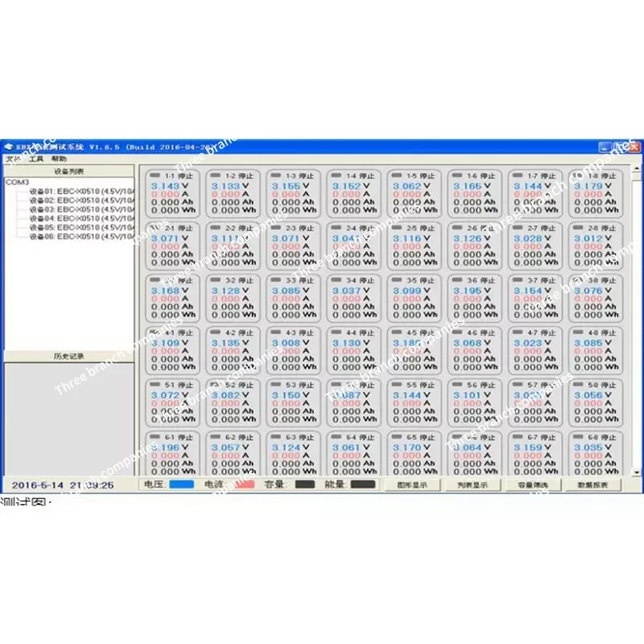
Task: Click the 数据报表 button
Action: pyautogui.click(x=592, y=485)
